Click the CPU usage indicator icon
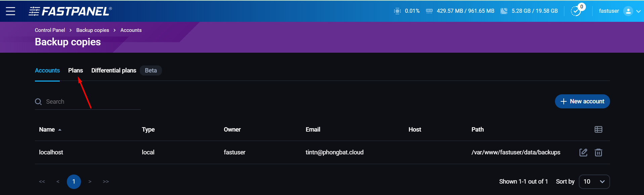 (x=397, y=11)
